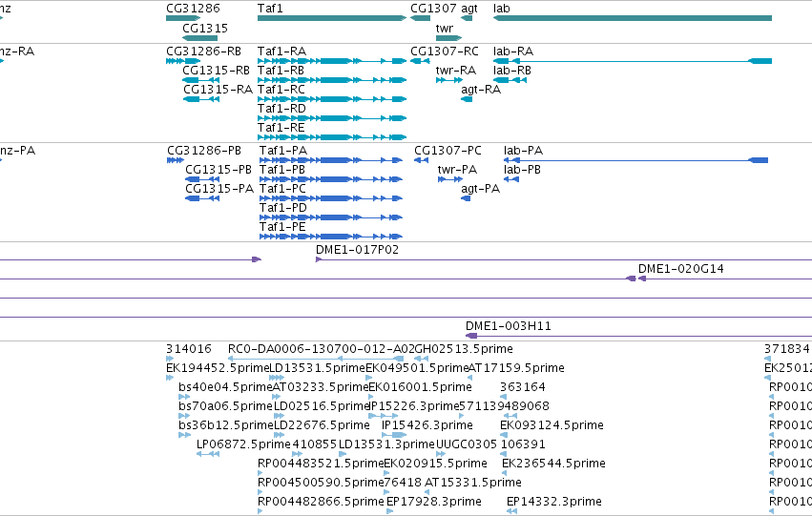Click the EP14332.3prime EST

pos(511,511)
